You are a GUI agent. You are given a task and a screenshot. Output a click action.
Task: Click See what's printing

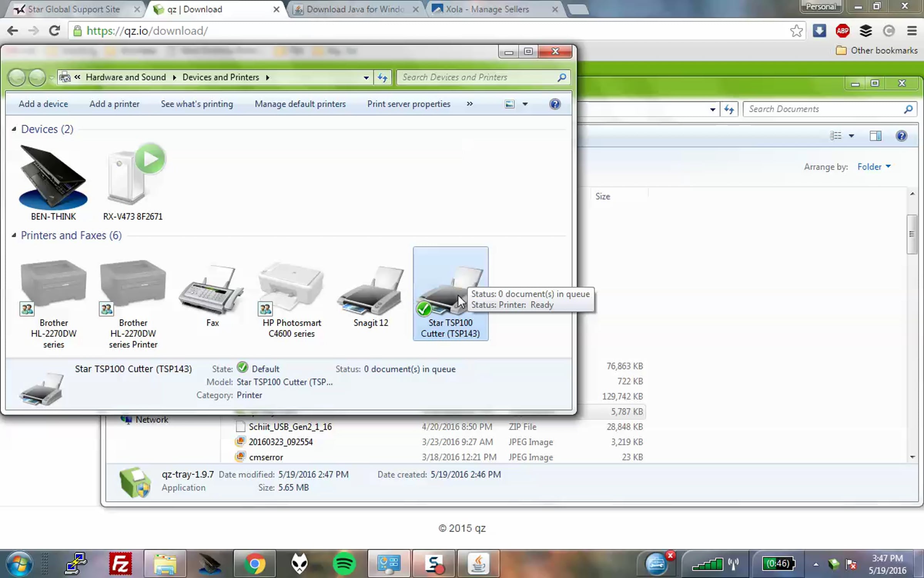[x=197, y=104]
